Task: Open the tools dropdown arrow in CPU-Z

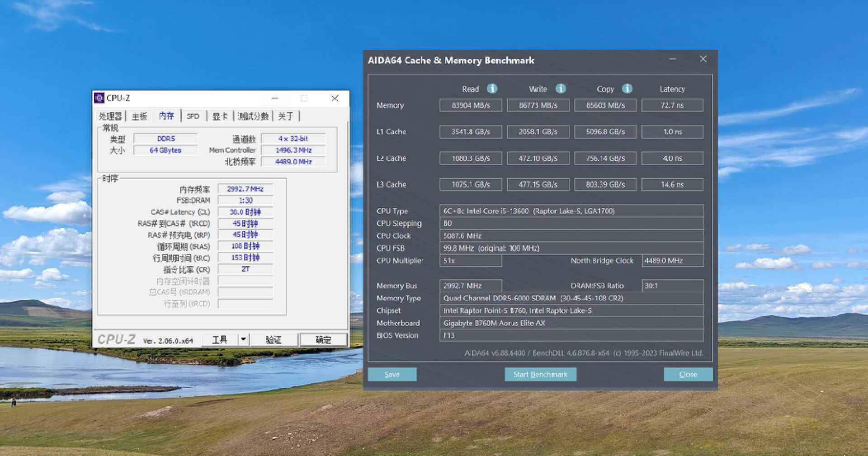Action: [x=244, y=339]
